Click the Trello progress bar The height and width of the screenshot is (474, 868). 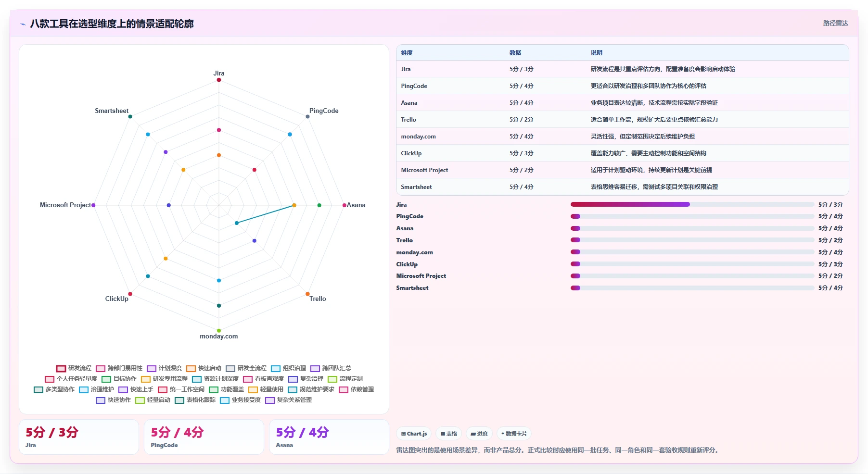(x=692, y=240)
